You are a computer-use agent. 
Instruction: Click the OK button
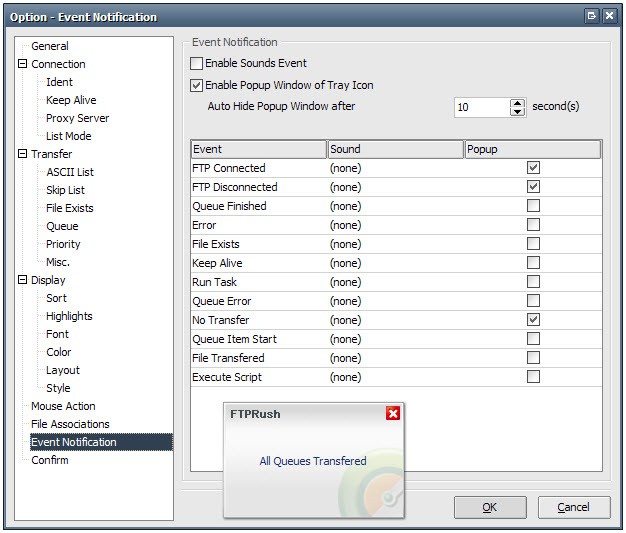490,507
